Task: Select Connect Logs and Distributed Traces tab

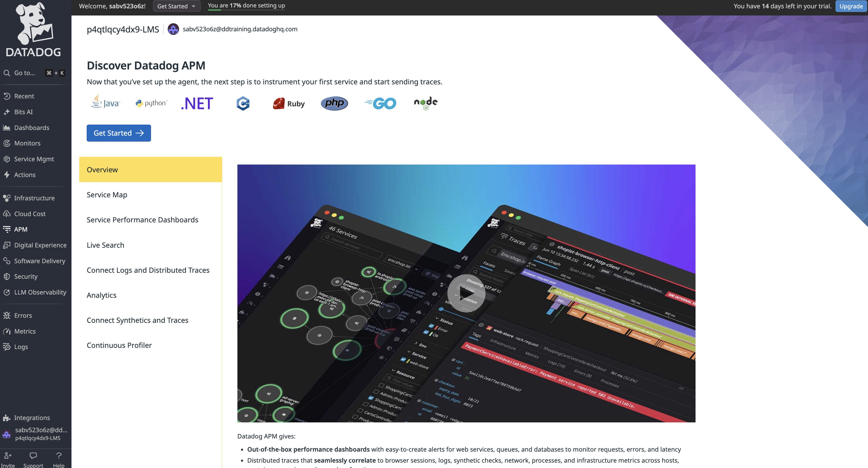Action: (x=151, y=270)
